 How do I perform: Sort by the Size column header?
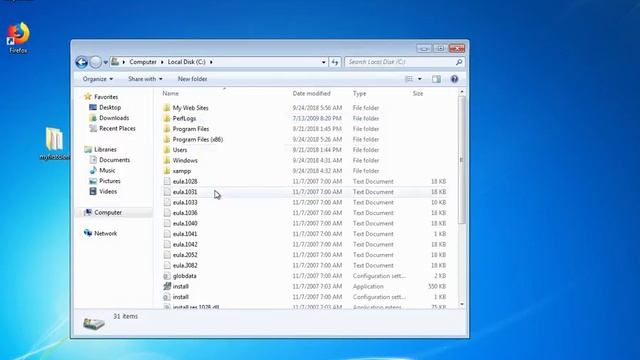point(418,93)
